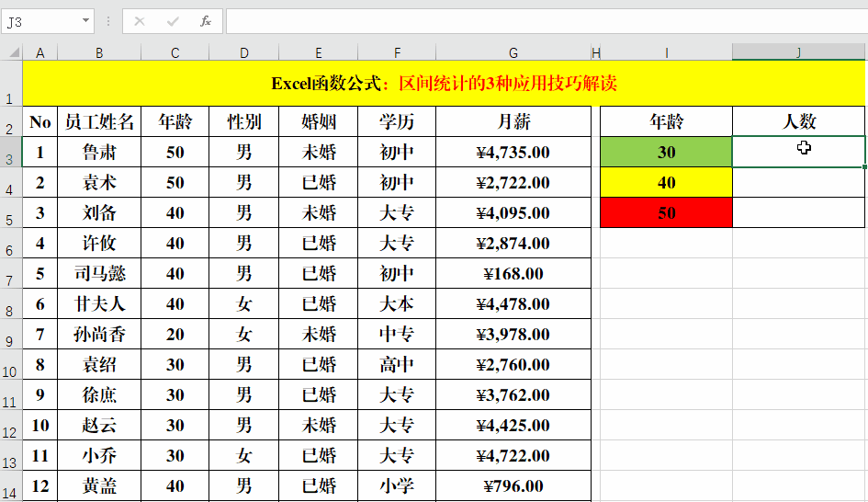This screenshot has height=502, width=868.
Task: Click the 员工姓名 header cell
Action: tap(99, 121)
